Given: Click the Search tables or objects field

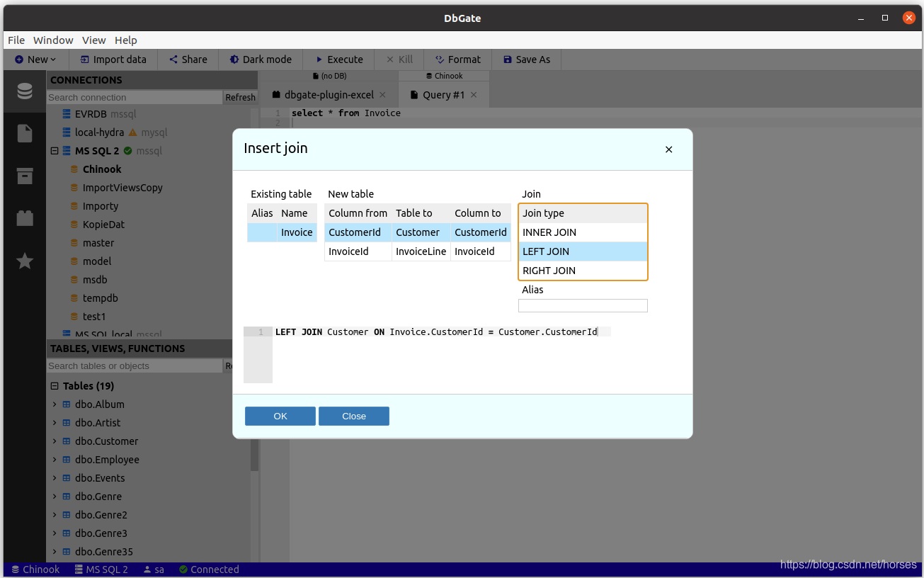Looking at the screenshot, I should (x=135, y=366).
